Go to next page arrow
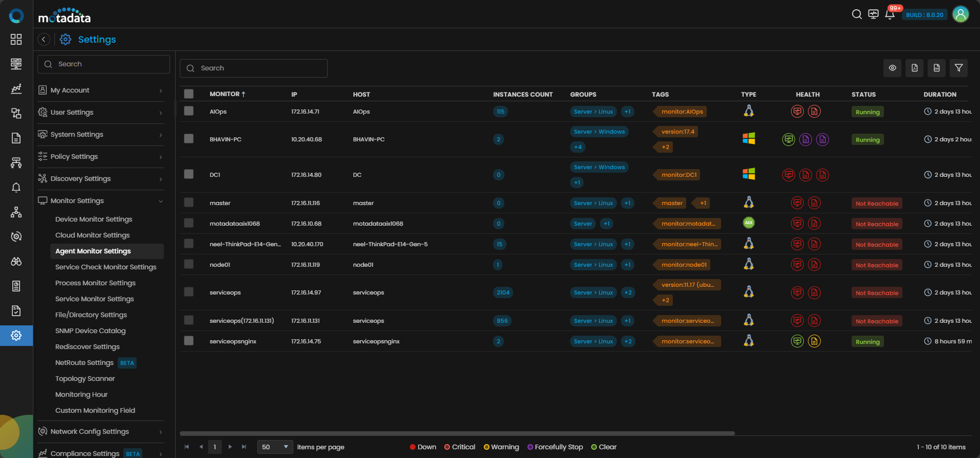Screen dimensions: 980x458 (230, 447)
